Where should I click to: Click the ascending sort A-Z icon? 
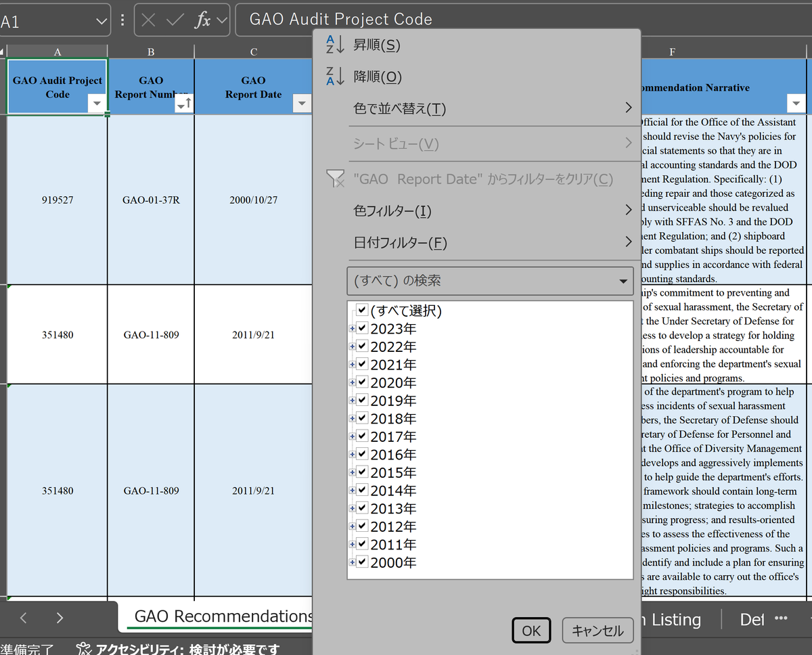click(335, 45)
